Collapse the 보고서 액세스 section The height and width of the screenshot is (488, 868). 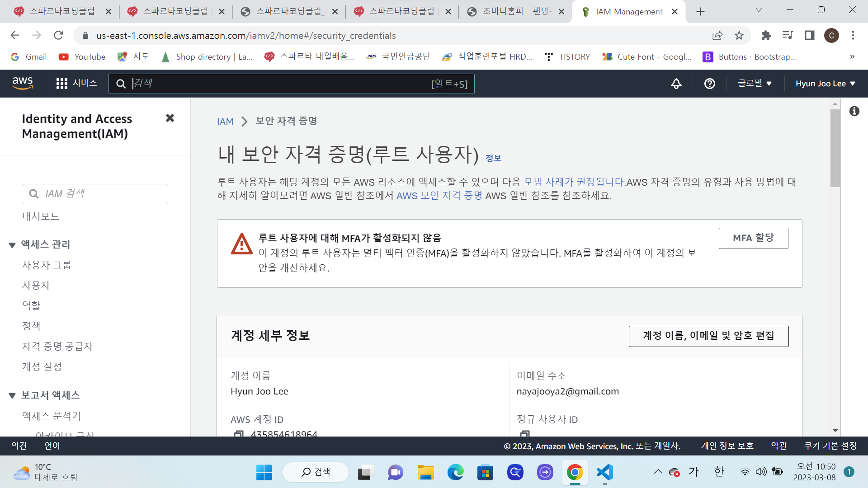[12, 396]
